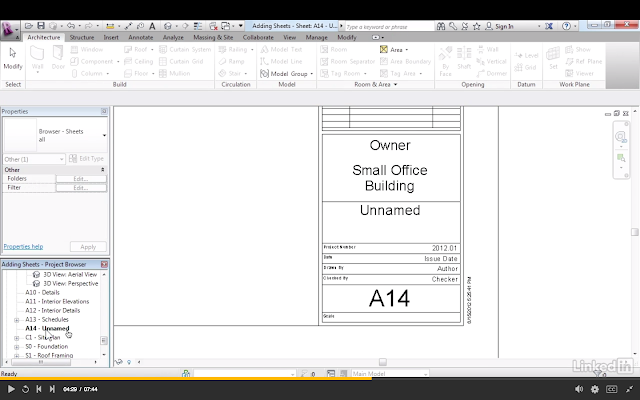Switch to the Annotate ribbon tab
The image size is (640, 400).
coord(140,37)
